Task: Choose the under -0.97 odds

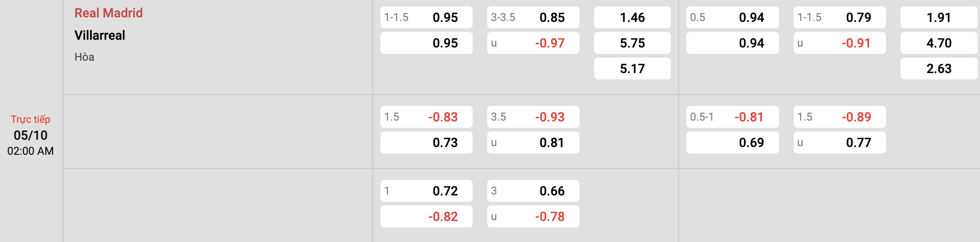Action: 533,43
